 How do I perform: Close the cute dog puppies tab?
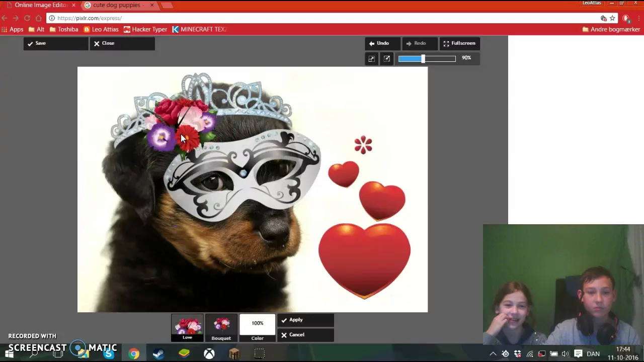152,5
